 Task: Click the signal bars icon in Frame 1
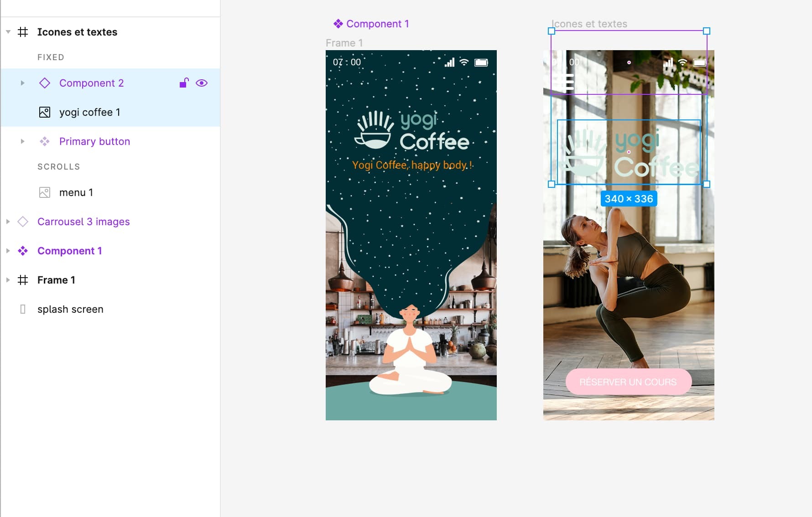click(450, 62)
